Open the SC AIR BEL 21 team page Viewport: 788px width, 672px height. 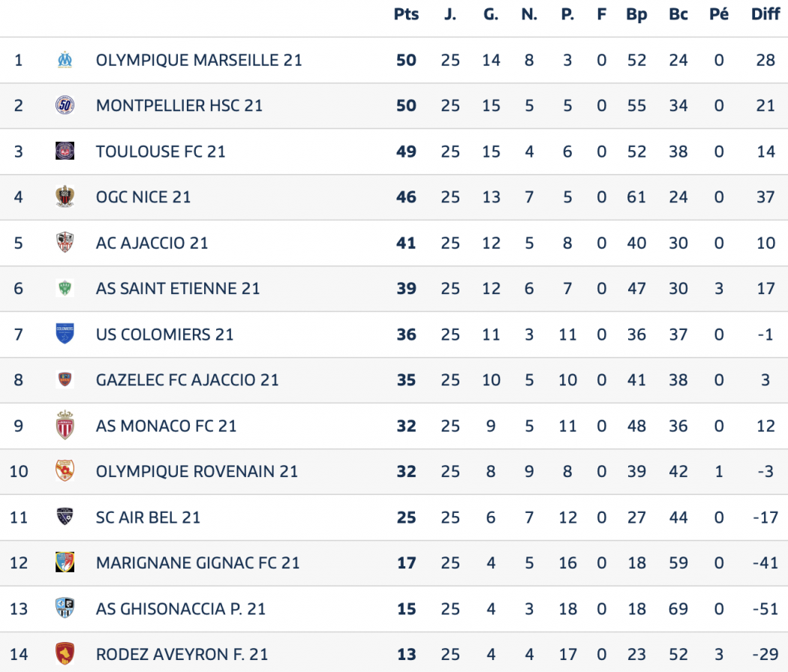coord(149,517)
